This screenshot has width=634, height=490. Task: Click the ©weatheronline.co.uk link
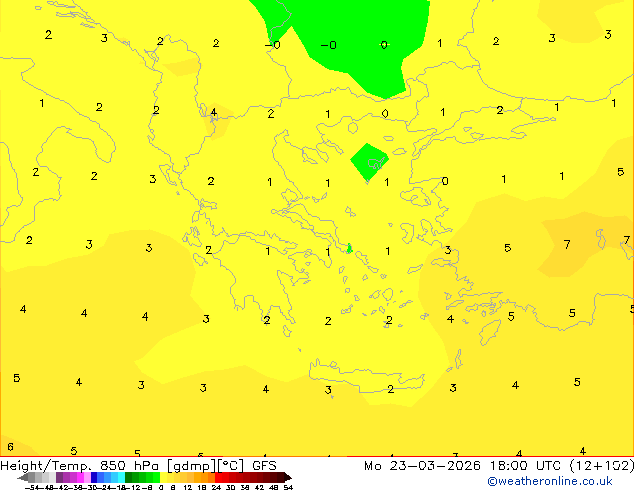coord(550,481)
